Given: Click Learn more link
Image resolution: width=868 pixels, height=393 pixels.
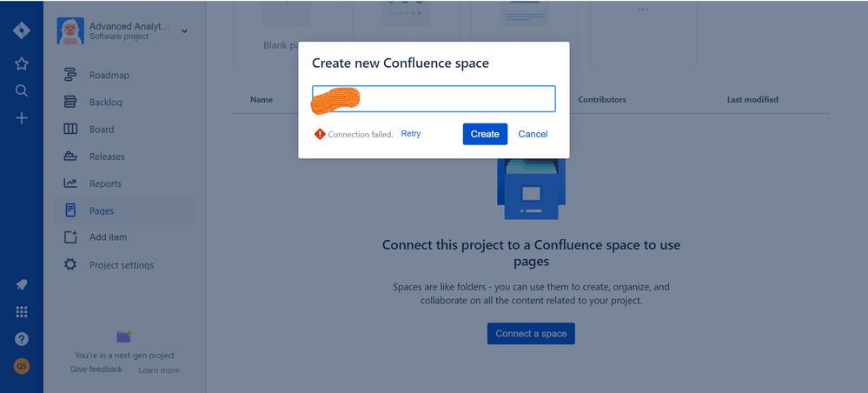Looking at the screenshot, I should 159,370.
